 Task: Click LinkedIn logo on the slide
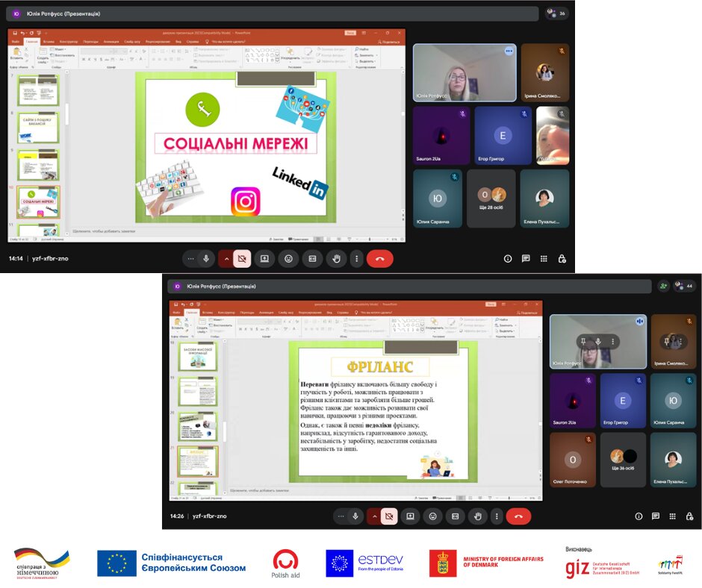(x=300, y=182)
